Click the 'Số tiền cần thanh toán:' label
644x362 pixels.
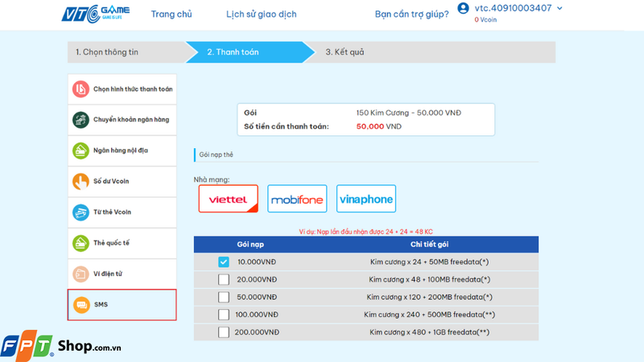pos(287,126)
